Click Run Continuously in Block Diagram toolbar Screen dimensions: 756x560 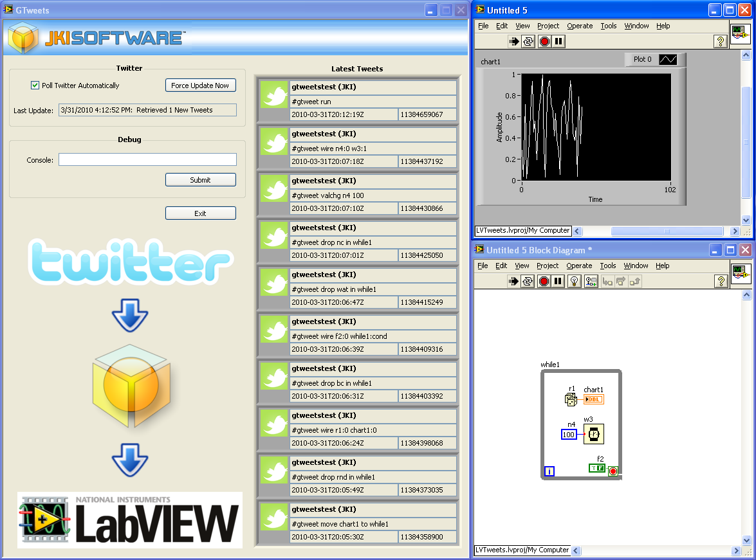528,282
